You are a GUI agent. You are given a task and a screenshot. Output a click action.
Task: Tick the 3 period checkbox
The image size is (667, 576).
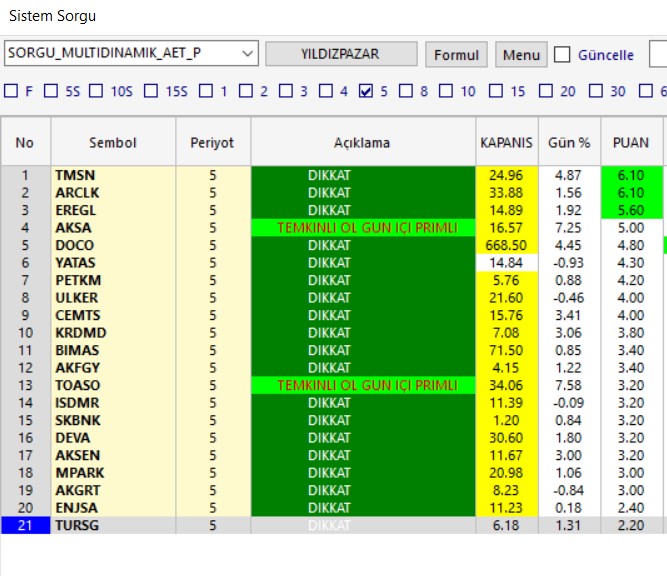pos(286,91)
